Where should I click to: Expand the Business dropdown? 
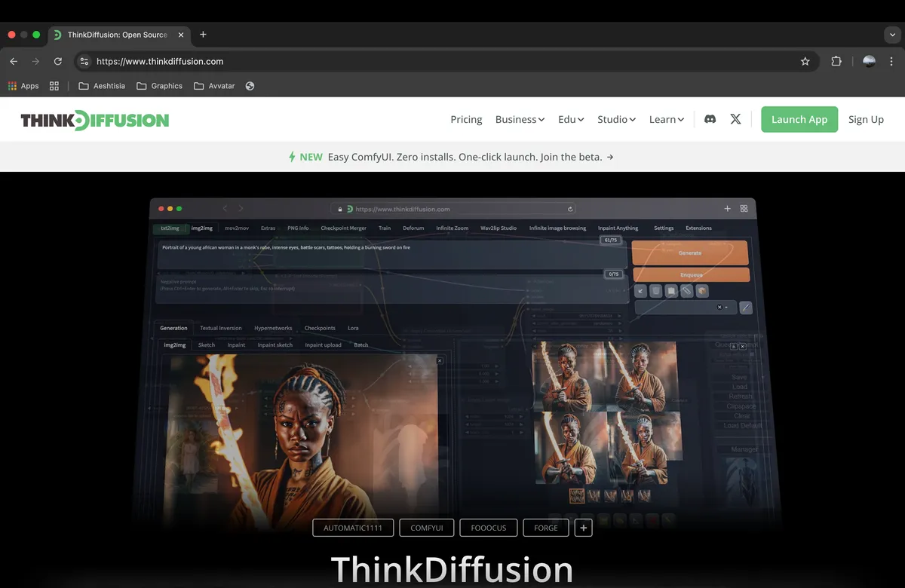(x=520, y=119)
